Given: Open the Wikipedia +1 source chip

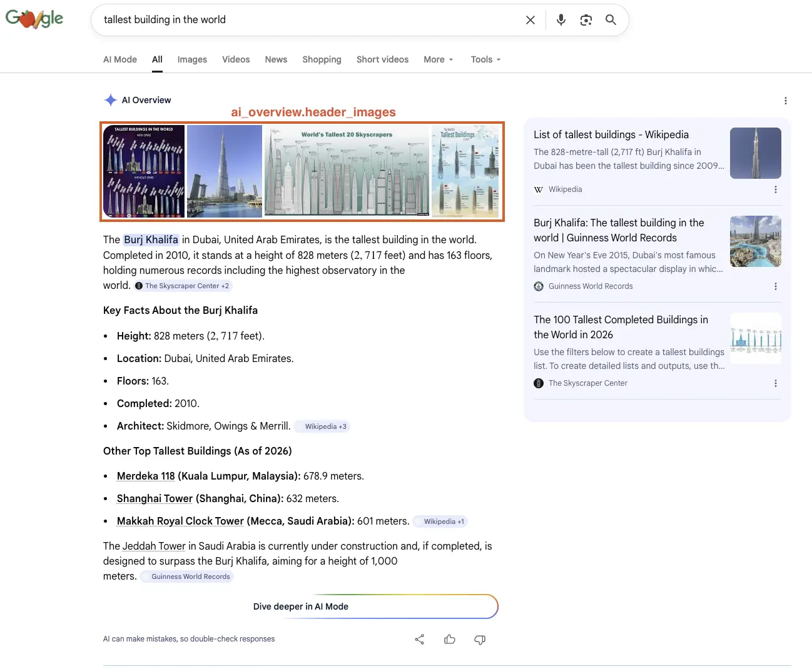Looking at the screenshot, I should (x=440, y=521).
